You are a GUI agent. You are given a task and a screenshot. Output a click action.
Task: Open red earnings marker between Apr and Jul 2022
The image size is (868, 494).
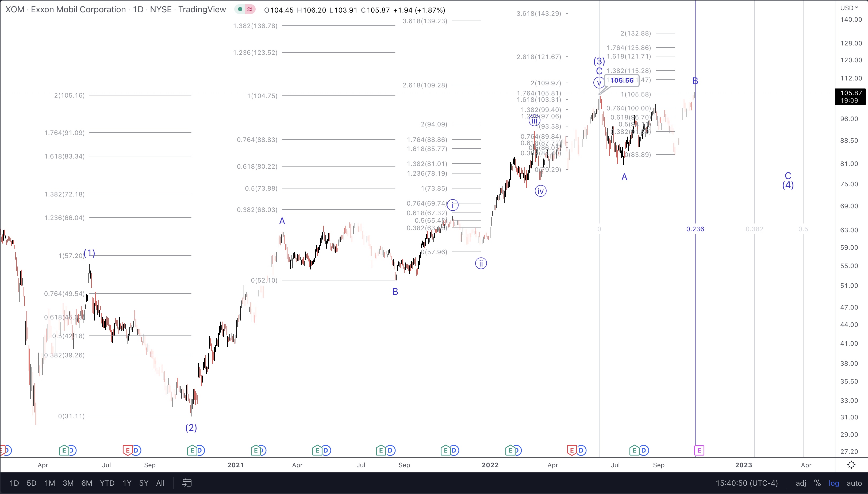pyautogui.click(x=572, y=450)
